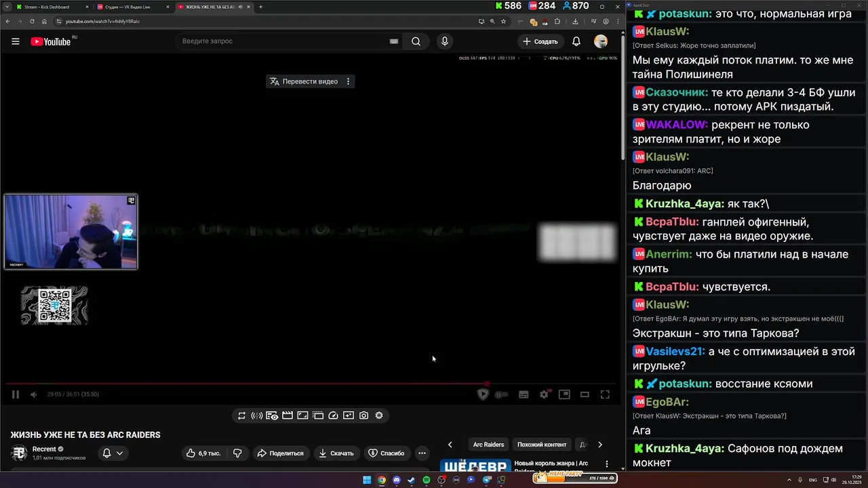Image resolution: width=868 pixels, height=488 pixels.
Task: Open menu for Новый король жанра video
Action: 607,465
